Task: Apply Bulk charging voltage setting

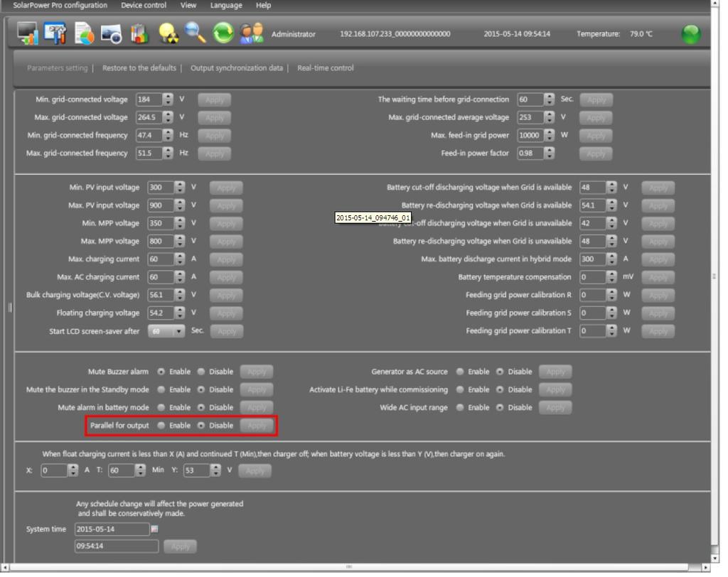Action: tap(226, 295)
